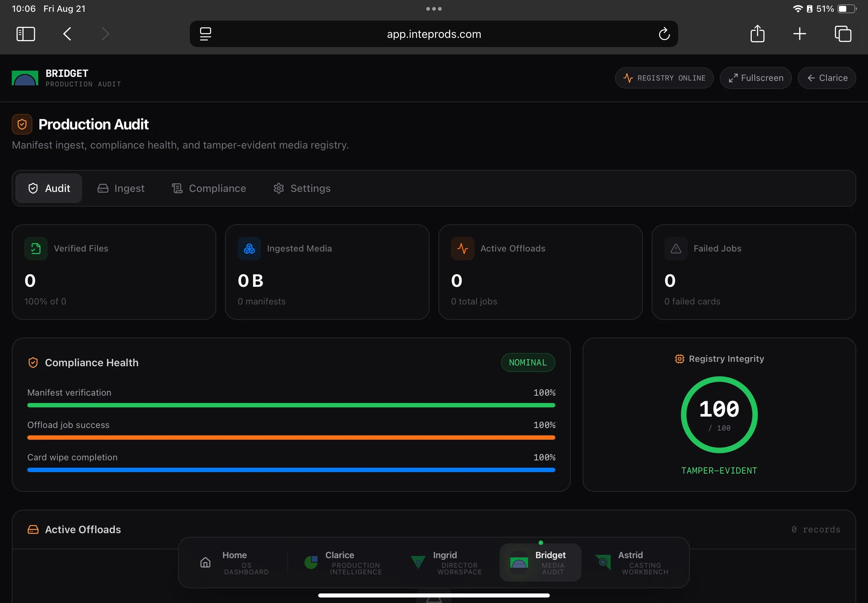Screen dimensions: 868x603
Task: Open Astrid Casting Workbench in dock
Action: tap(632, 563)
